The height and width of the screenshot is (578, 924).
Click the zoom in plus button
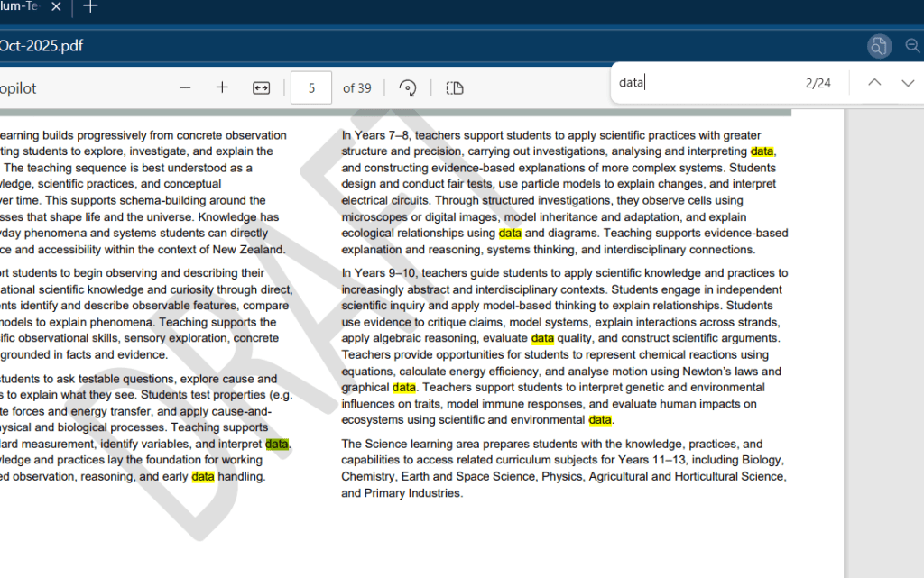[x=222, y=87]
